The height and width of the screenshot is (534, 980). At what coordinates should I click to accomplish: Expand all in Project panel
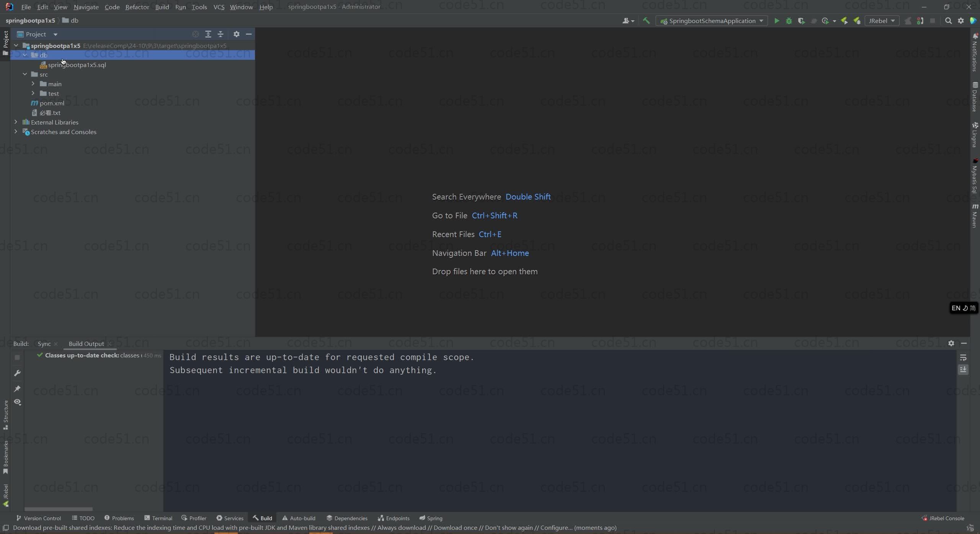[x=208, y=34]
